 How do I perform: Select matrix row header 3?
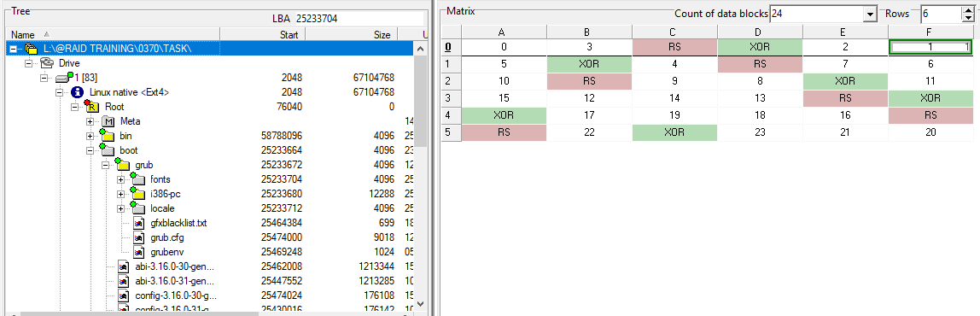pos(452,97)
